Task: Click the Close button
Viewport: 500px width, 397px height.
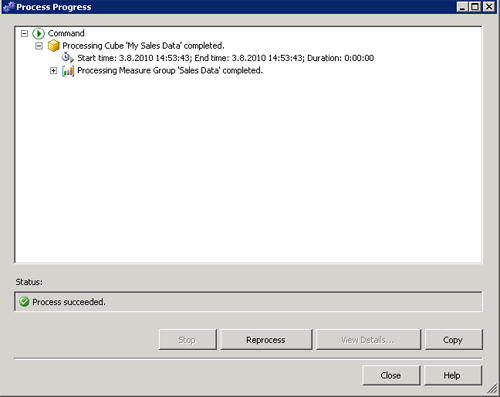Action: pyautogui.click(x=391, y=375)
